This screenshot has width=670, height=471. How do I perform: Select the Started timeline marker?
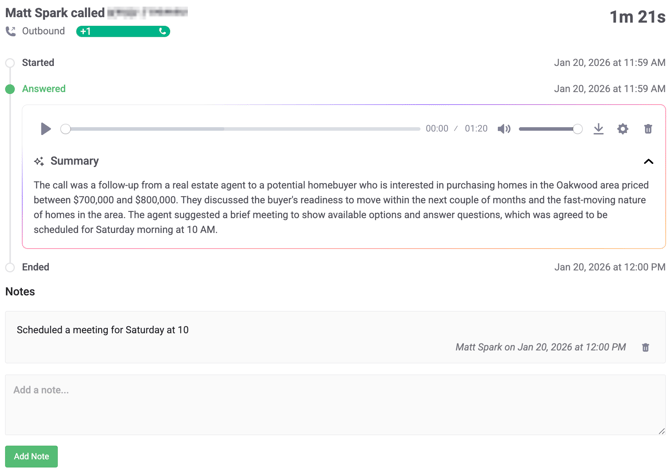10,63
